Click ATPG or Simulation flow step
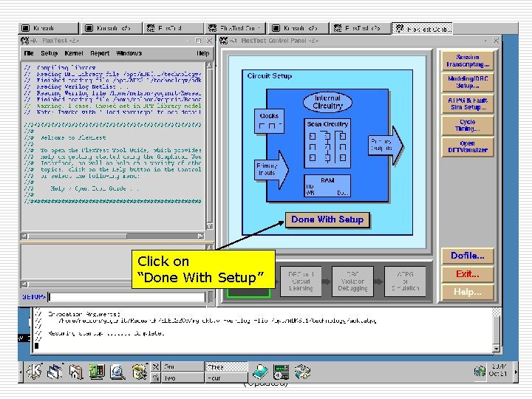This screenshot has height=399, width=532. tap(405, 282)
